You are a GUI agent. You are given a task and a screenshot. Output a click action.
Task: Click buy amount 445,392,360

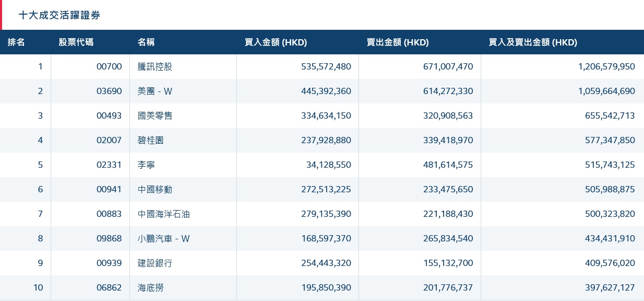[x=326, y=91]
